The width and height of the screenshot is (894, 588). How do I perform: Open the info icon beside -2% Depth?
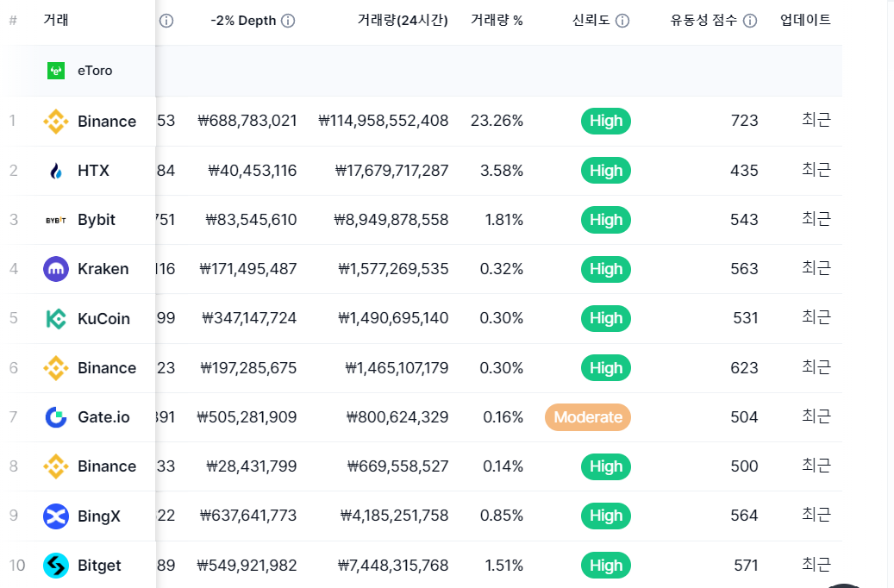click(x=289, y=21)
